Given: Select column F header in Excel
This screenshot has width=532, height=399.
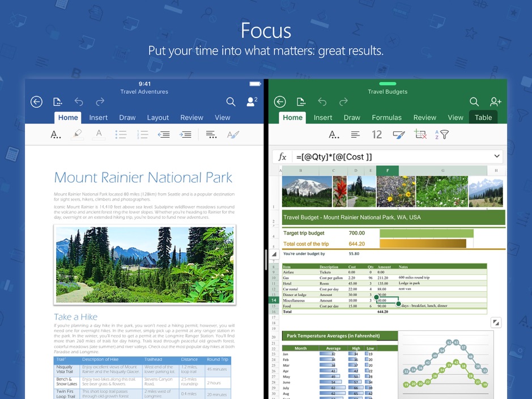Looking at the screenshot, I should 388,171.
